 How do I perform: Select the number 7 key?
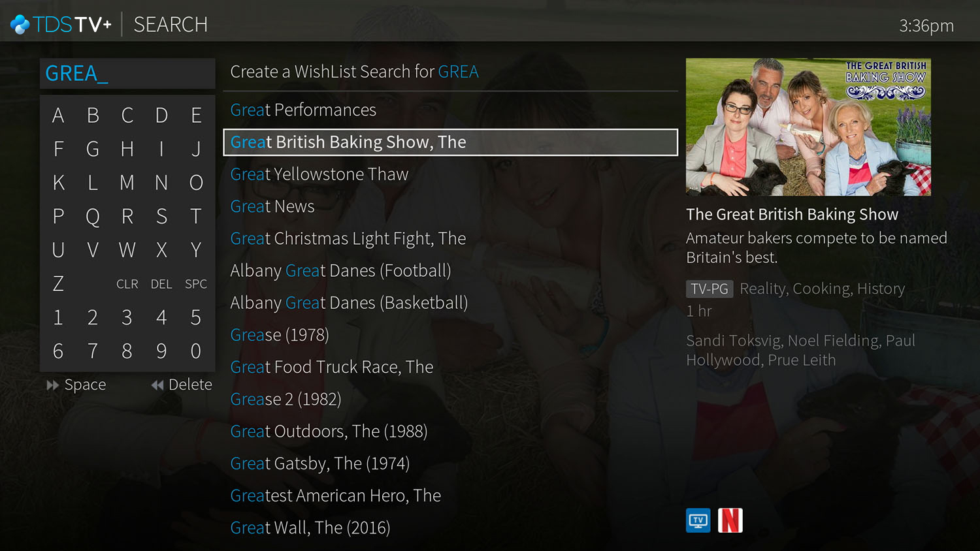[93, 351]
